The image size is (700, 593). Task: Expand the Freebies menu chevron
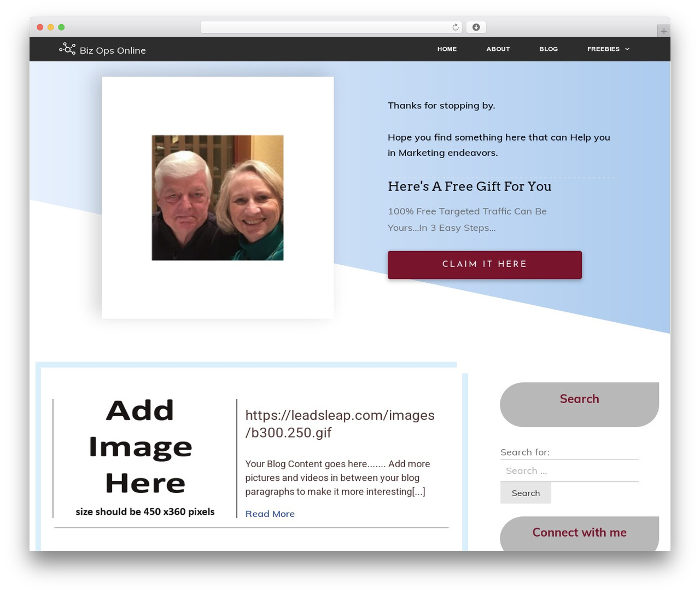627,49
